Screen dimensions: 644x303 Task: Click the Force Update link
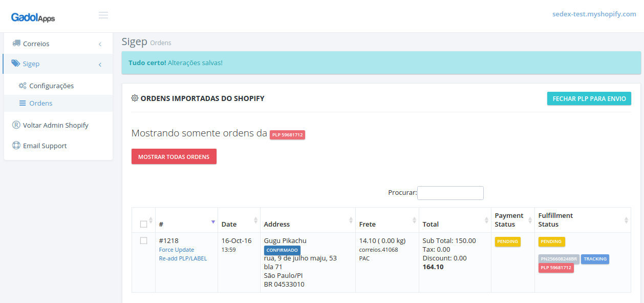(x=177, y=250)
